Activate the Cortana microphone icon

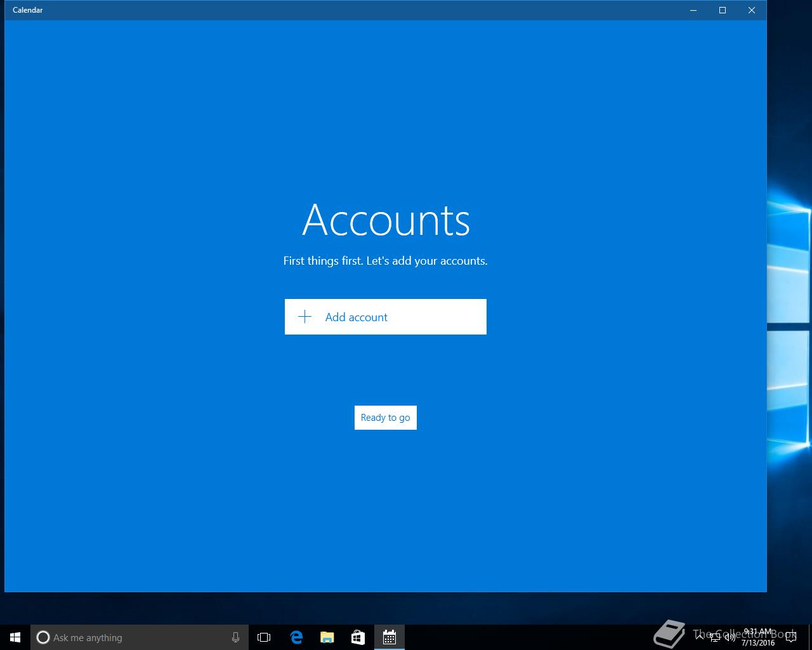point(235,637)
